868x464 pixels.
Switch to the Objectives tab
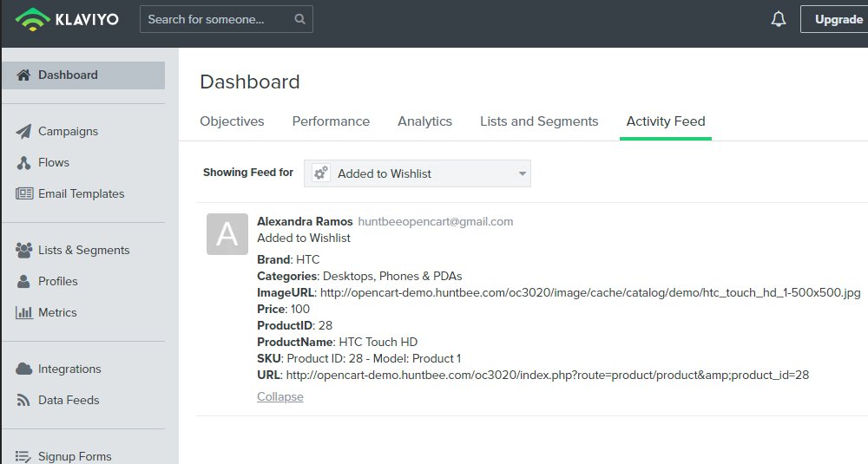click(x=232, y=121)
